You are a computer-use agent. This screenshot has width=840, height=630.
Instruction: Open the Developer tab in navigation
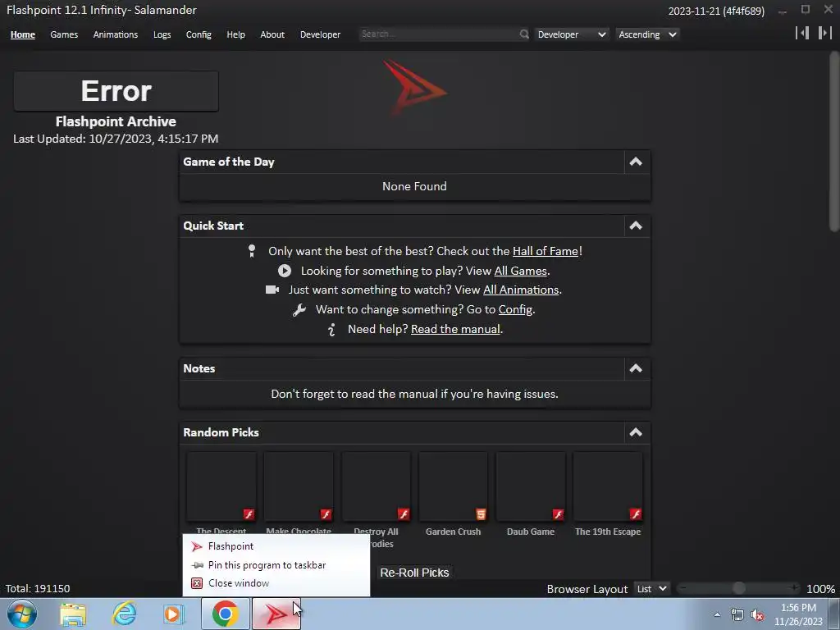tap(321, 34)
